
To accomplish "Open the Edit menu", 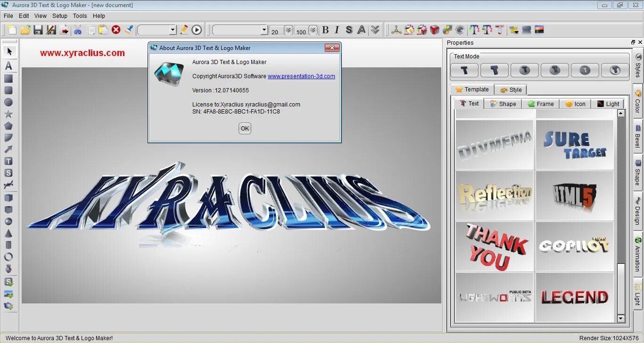I will point(24,16).
